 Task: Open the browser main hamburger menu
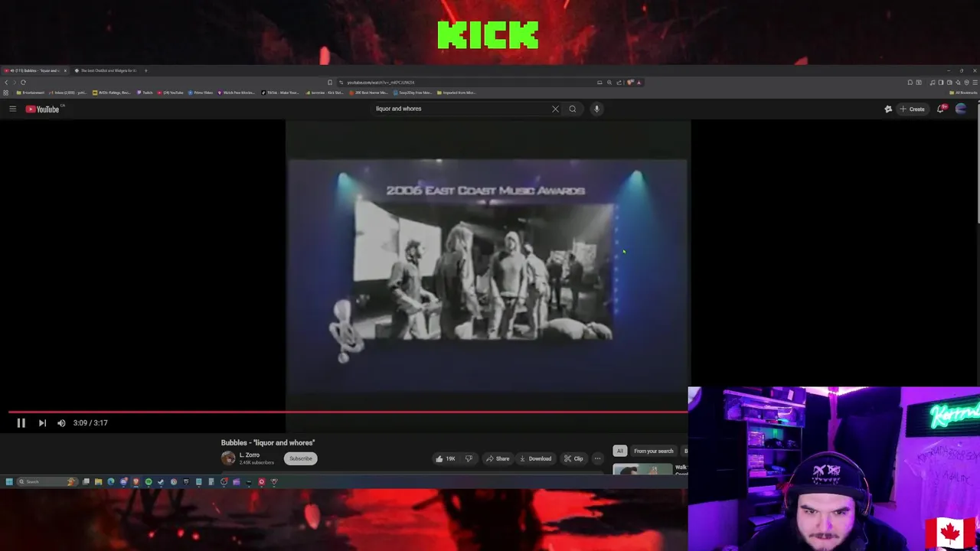click(975, 82)
